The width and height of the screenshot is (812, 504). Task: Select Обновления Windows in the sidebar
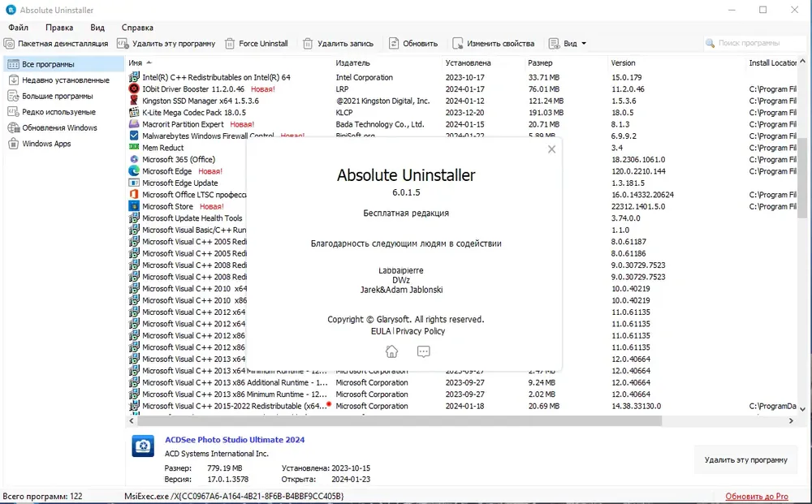(63, 127)
